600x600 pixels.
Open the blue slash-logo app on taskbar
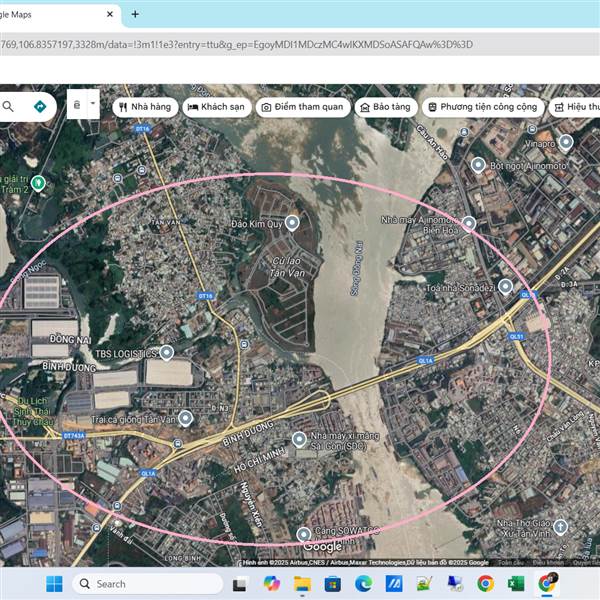393,584
